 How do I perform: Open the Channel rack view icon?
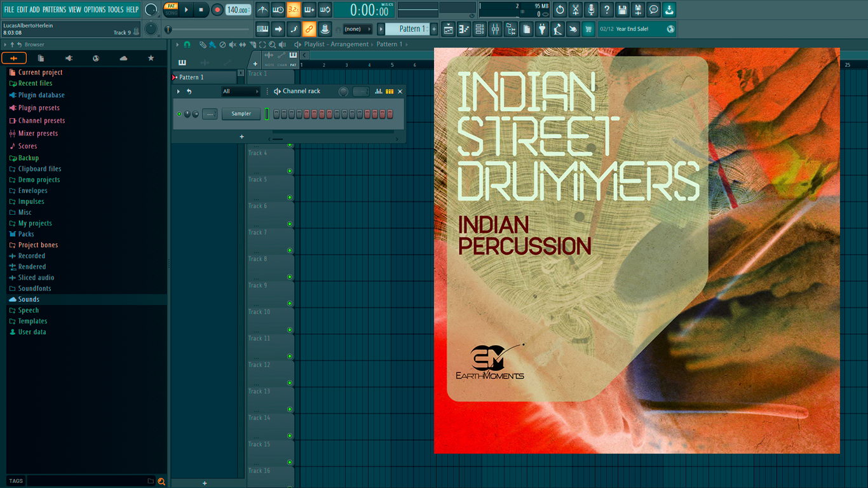pyautogui.click(x=480, y=29)
